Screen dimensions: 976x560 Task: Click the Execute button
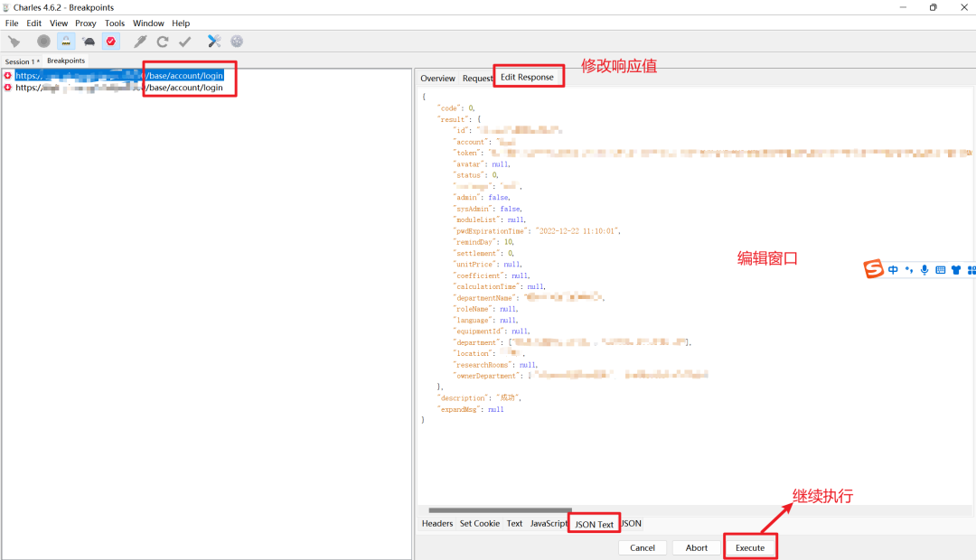[750, 547]
